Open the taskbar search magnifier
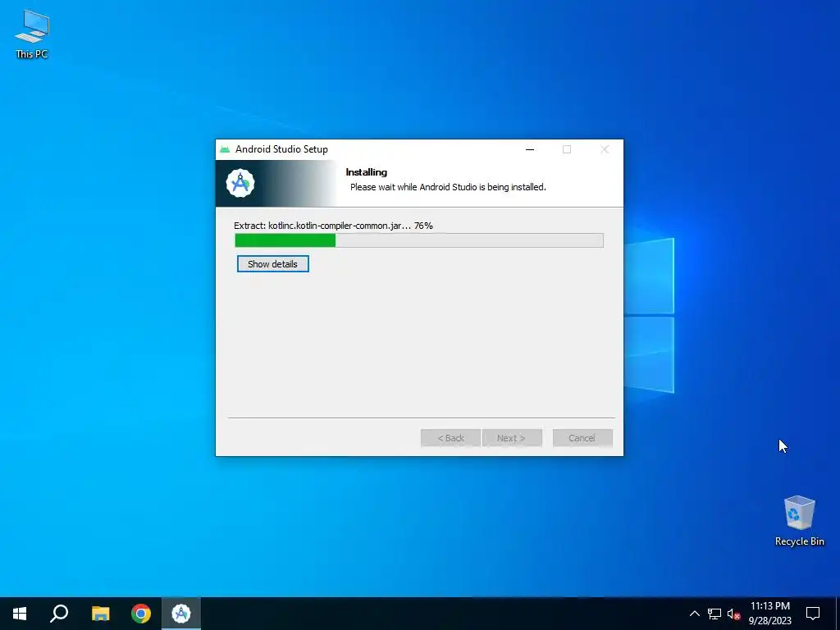840x630 pixels. (59, 614)
